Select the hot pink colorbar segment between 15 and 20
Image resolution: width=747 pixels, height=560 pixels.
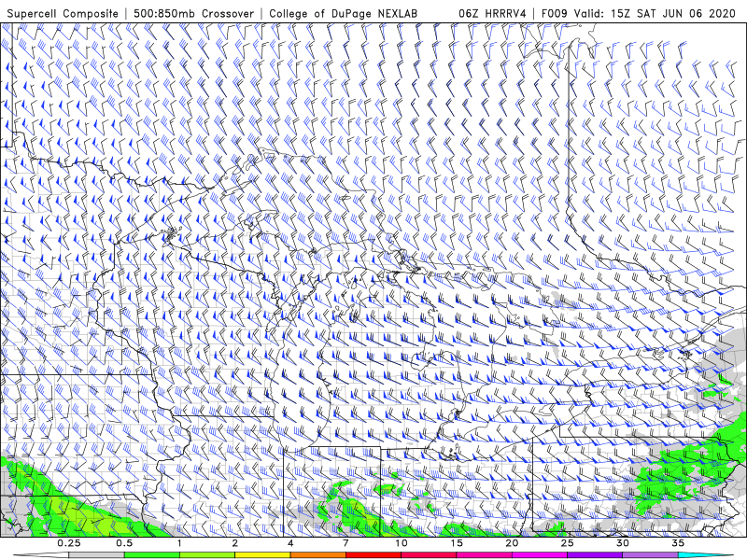click(484, 555)
